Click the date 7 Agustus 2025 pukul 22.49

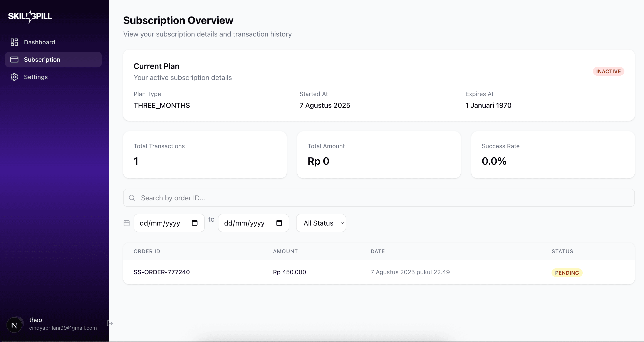tap(410, 272)
